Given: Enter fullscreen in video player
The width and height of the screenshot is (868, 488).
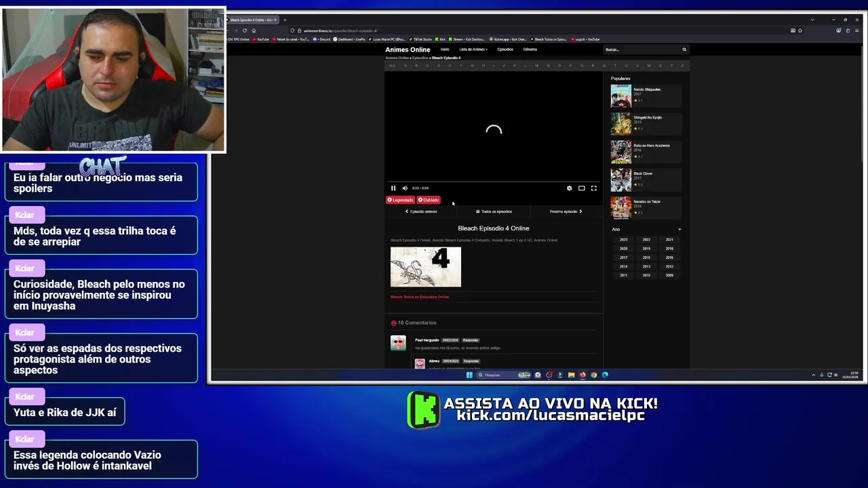Looking at the screenshot, I should (x=594, y=188).
